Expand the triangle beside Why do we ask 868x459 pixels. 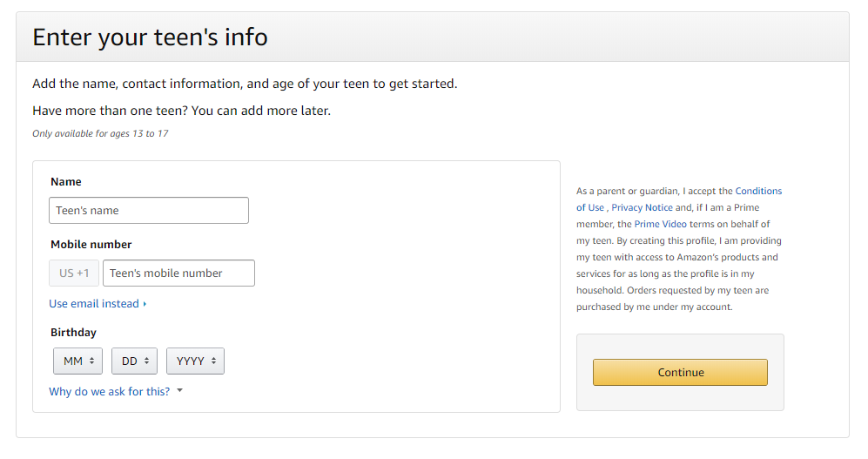click(x=180, y=391)
